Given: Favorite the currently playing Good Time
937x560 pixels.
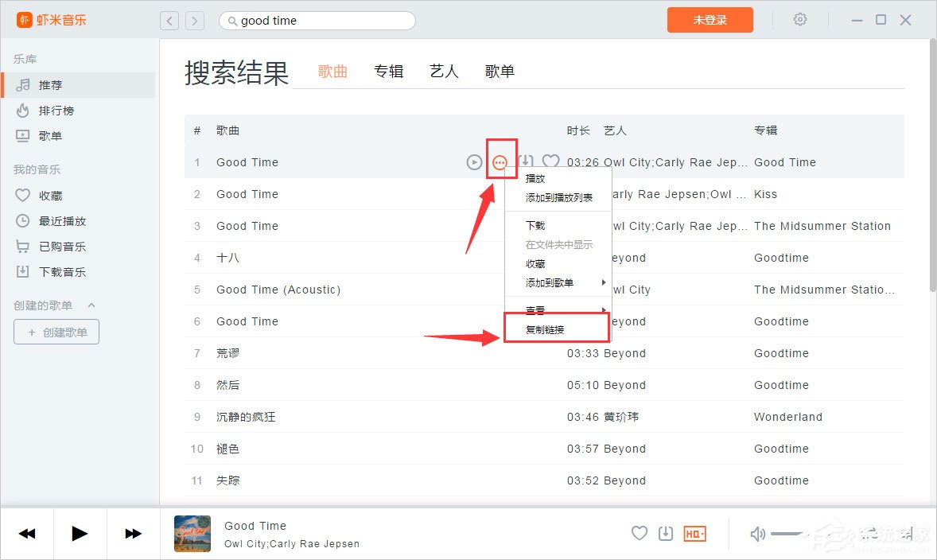Looking at the screenshot, I should tap(640, 533).
